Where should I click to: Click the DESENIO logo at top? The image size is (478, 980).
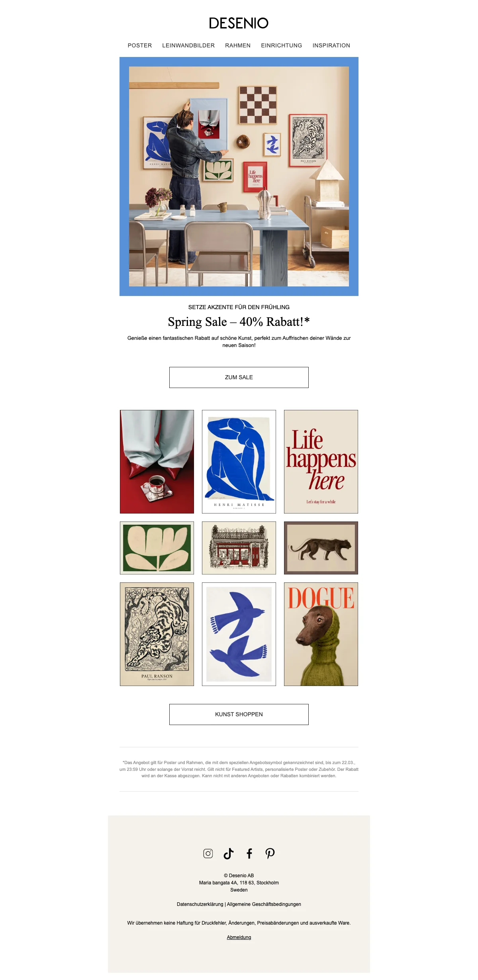[239, 23]
